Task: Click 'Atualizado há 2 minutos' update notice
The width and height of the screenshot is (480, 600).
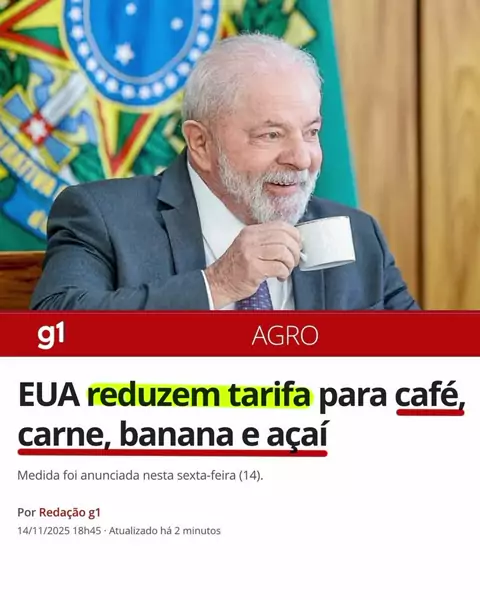Action: pos(165,531)
